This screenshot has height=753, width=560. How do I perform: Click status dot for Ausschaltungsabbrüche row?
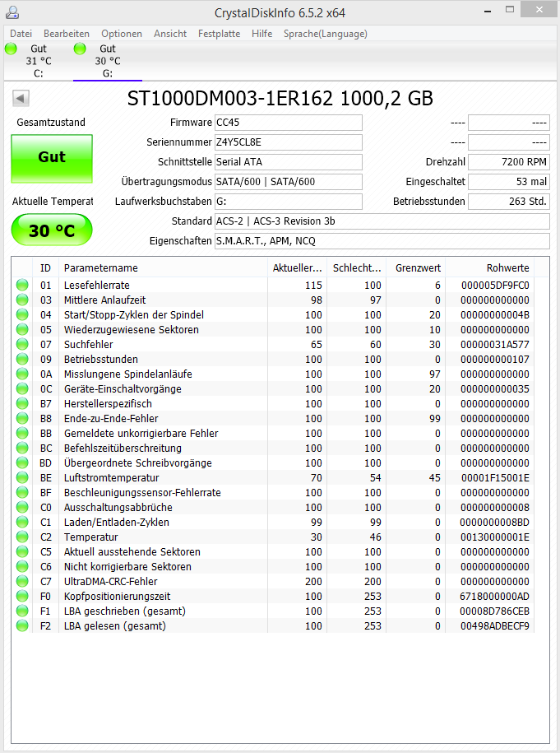(x=22, y=507)
